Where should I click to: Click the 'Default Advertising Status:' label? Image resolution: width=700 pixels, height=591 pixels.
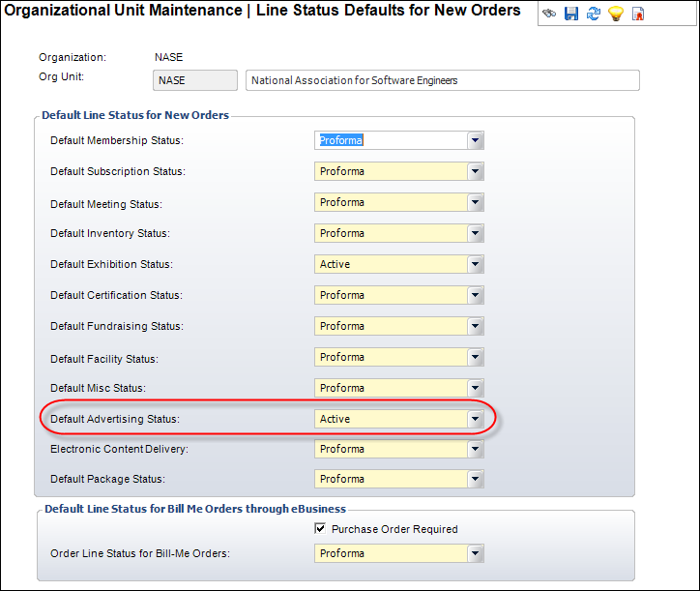[115, 419]
